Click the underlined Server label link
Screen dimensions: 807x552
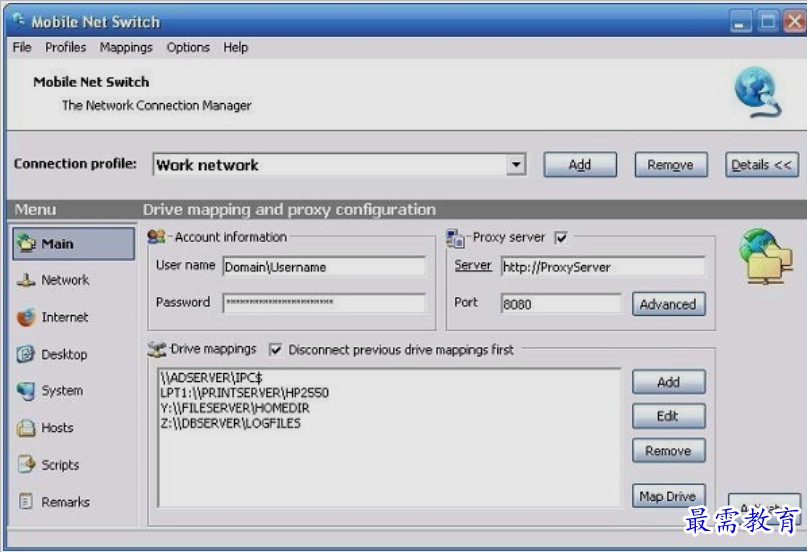pos(473,265)
